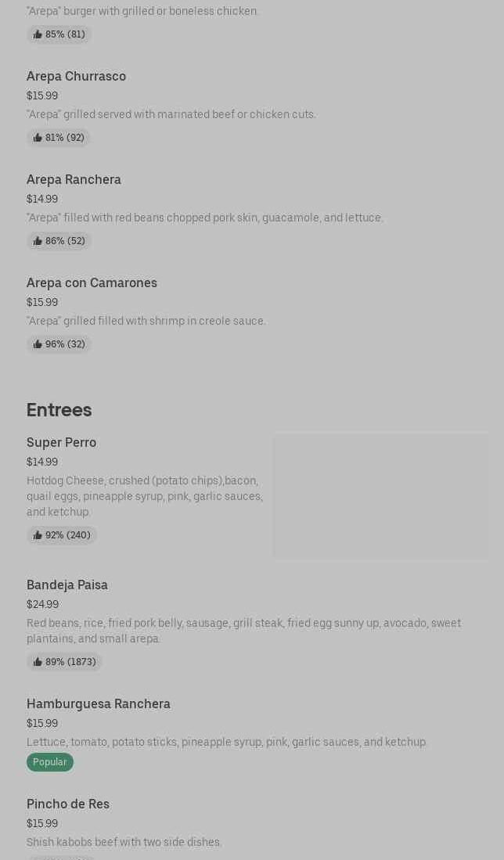Screen dimensions: 504x860
Task: Open the Bandeja Paisa entree
Action: pyautogui.click(x=67, y=585)
